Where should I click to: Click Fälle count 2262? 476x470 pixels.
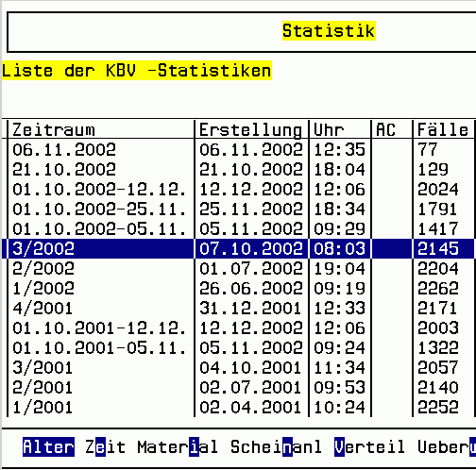tap(438, 288)
